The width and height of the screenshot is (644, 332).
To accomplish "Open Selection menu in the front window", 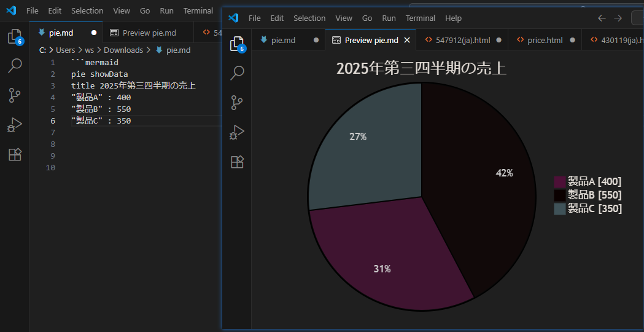I will click(309, 18).
